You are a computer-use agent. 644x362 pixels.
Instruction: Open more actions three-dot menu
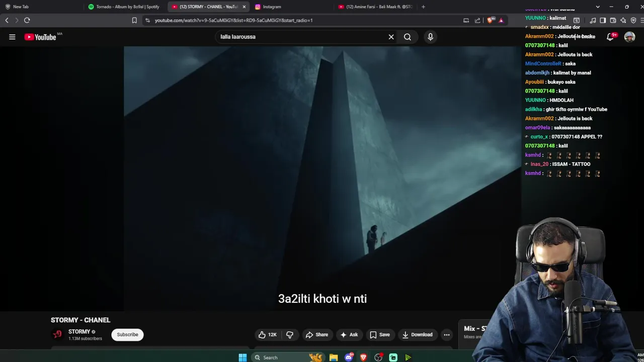447,335
